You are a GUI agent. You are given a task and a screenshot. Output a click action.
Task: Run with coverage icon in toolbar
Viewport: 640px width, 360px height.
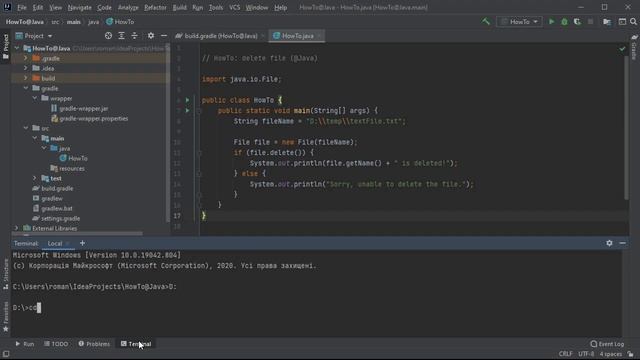[577, 22]
